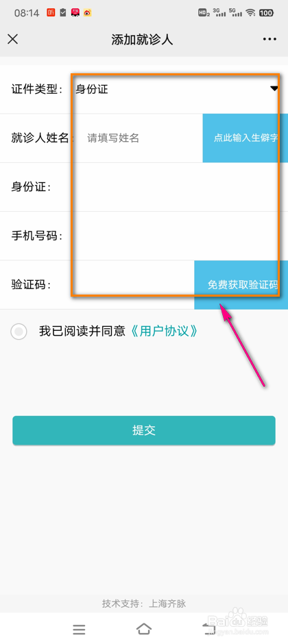Viewport: 288px width, 644px height.
Task: Select the user agreement consent radio button
Action: pyautogui.click(x=19, y=332)
